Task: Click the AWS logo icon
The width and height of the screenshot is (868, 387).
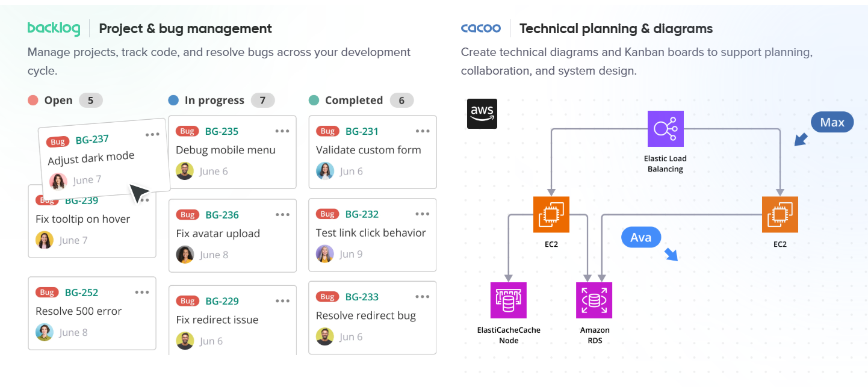Action: [x=482, y=114]
